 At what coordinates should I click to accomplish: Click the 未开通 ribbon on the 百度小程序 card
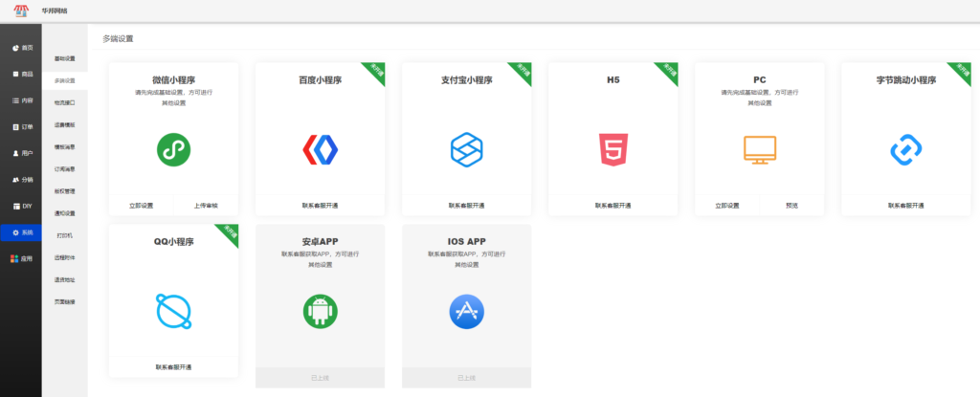tap(375, 72)
